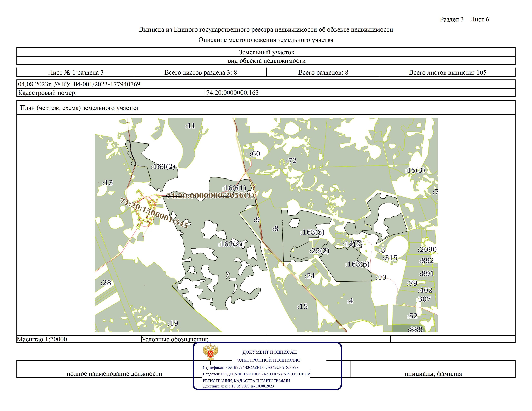Click parcel label :888
Viewport: 532px width, 411px height.
(415, 329)
